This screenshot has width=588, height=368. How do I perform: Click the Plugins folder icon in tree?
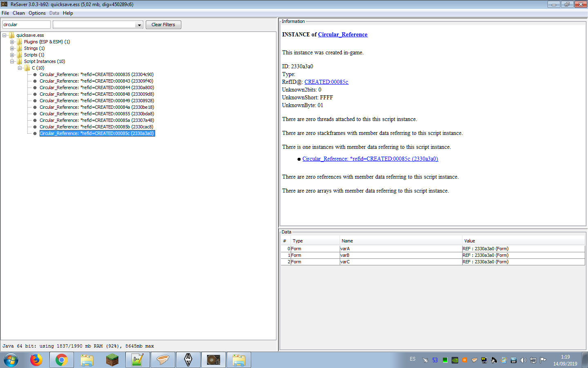20,42
